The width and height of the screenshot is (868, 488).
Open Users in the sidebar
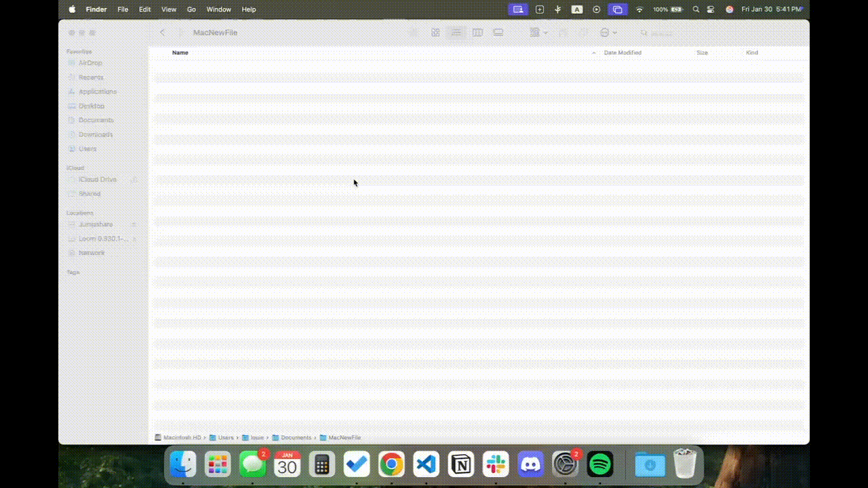coord(82,148)
